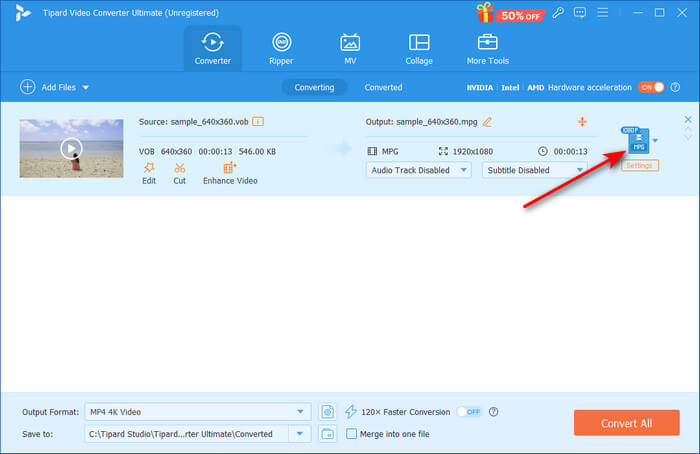Click the Convert All button
This screenshot has height=454, width=700.
pos(627,423)
